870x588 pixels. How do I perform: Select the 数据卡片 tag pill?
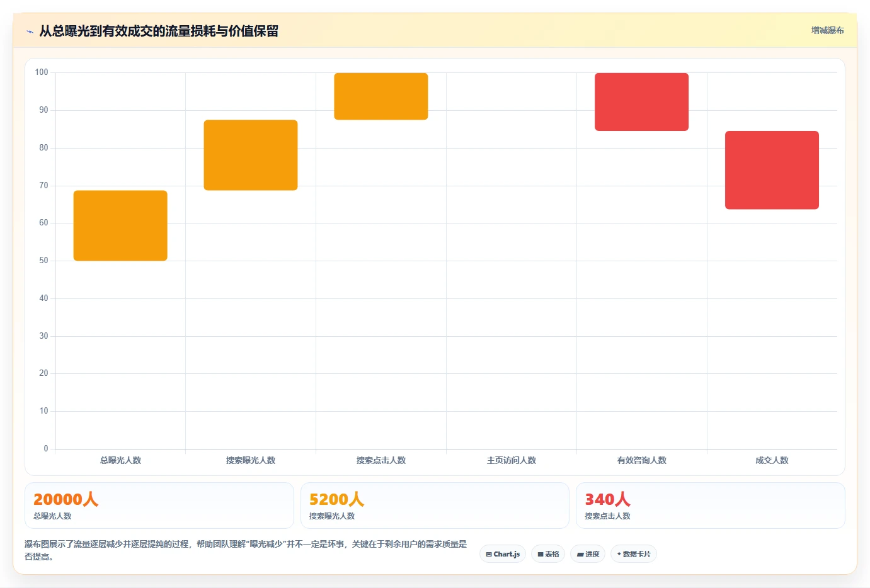(634, 554)
